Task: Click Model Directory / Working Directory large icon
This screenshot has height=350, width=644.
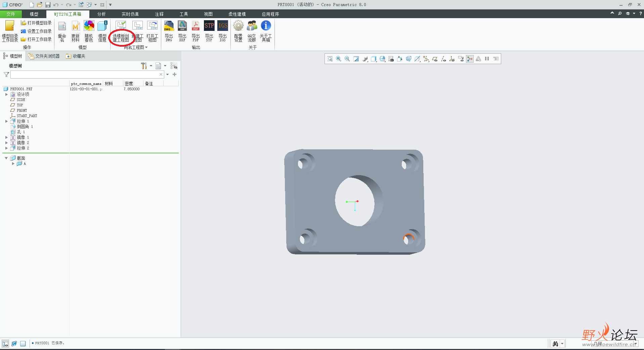Action: [x=10, y=31]
